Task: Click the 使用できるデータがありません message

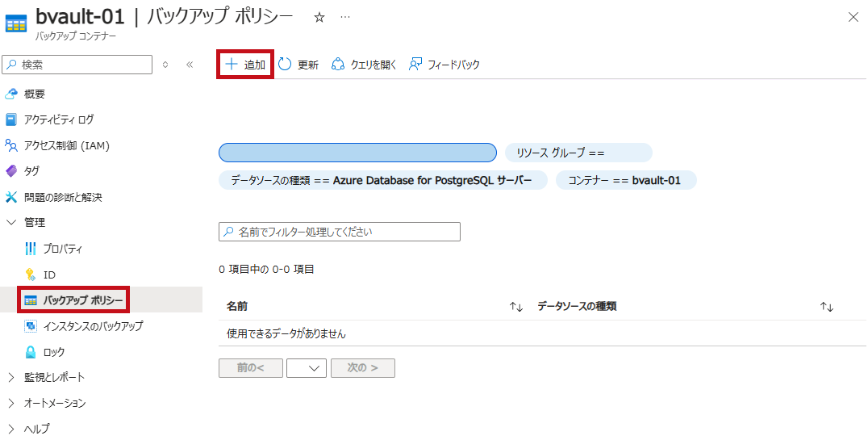Action: (x=286, y=333)
